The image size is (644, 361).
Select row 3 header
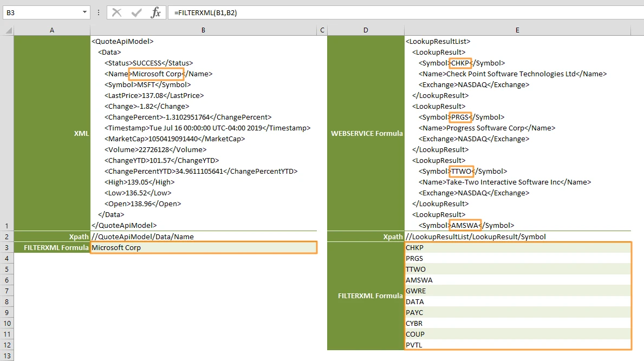tap(7, 247)
